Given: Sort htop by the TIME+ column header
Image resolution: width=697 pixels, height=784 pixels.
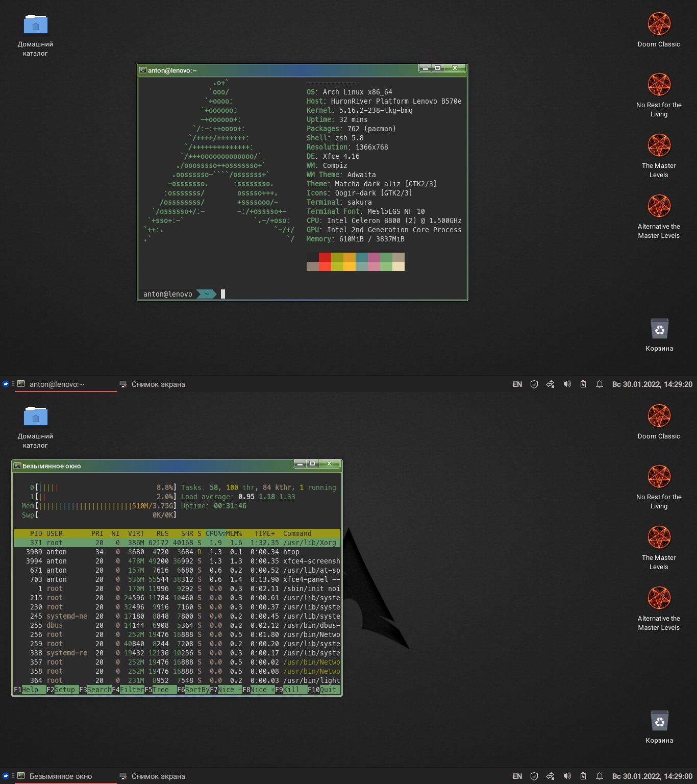Looking at the screenshot, I should tap(264, 533).
